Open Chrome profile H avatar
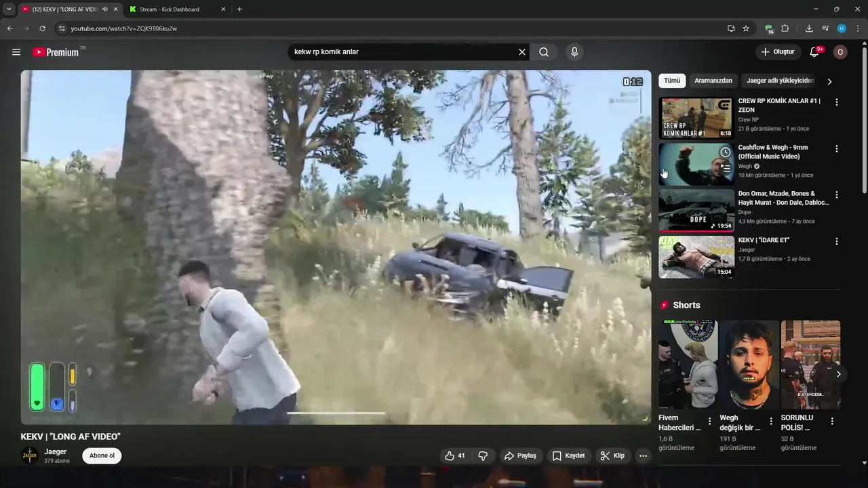The height and width of the screenshot is (488, 868). coord(842,28)
